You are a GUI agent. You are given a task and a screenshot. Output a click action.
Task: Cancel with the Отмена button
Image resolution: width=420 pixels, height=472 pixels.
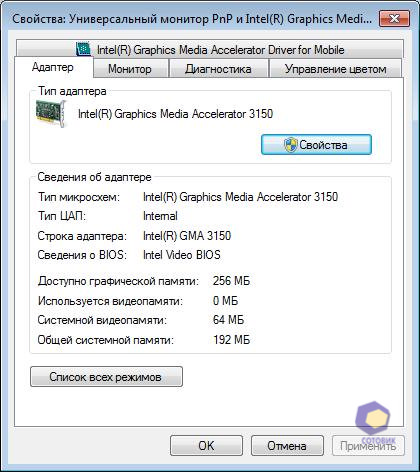[287, 445]
